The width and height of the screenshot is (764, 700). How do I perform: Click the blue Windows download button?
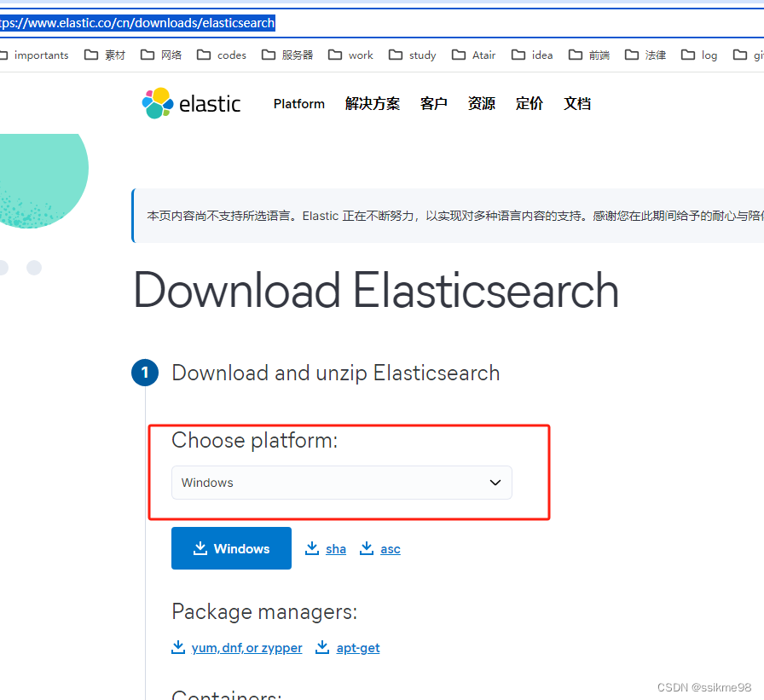pyautogui.click(x=231, y=548)
